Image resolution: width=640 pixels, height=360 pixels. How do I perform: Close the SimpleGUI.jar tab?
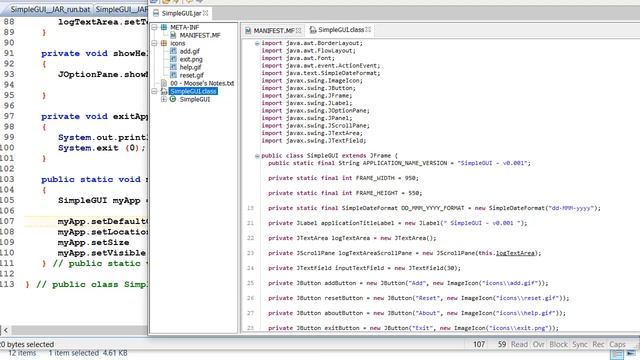[x=206, y=13]
